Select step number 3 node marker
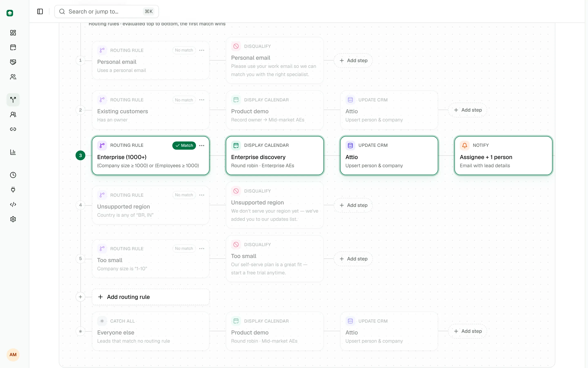This screenshot has height=368, width=588. coord(80,156)
